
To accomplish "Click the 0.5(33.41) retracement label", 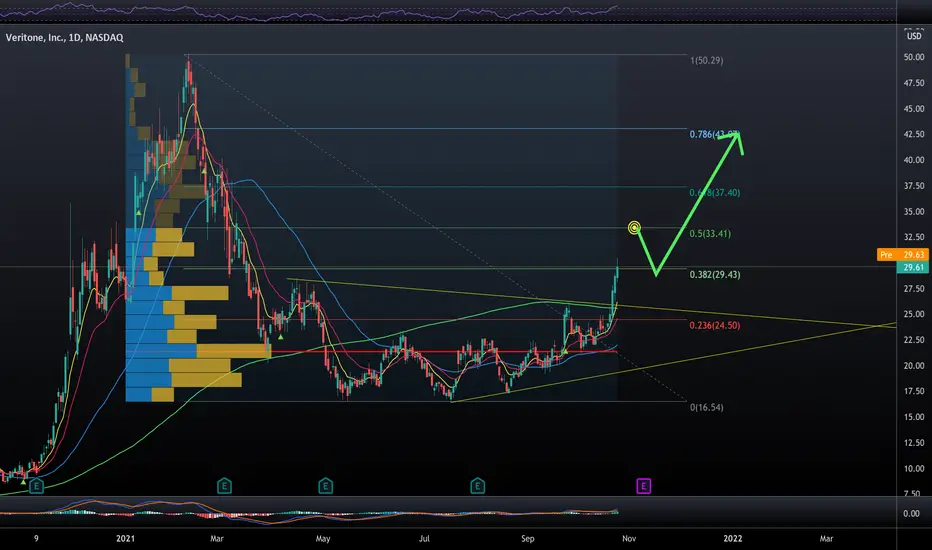I will coord(710,234).
